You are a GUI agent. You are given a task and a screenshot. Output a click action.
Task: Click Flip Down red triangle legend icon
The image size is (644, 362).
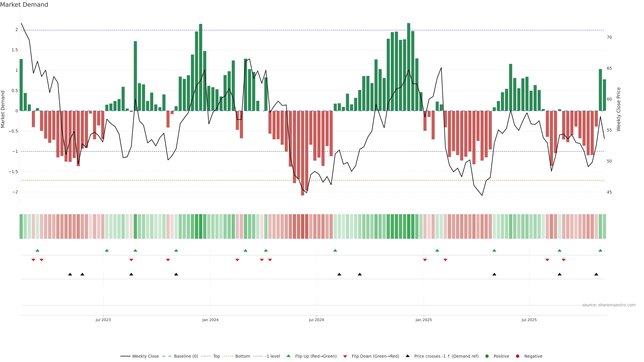click(x=345, y=356)
